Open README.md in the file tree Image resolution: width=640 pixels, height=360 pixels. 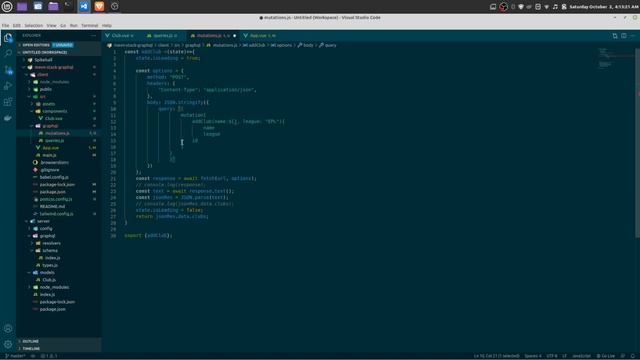point(59,206)
